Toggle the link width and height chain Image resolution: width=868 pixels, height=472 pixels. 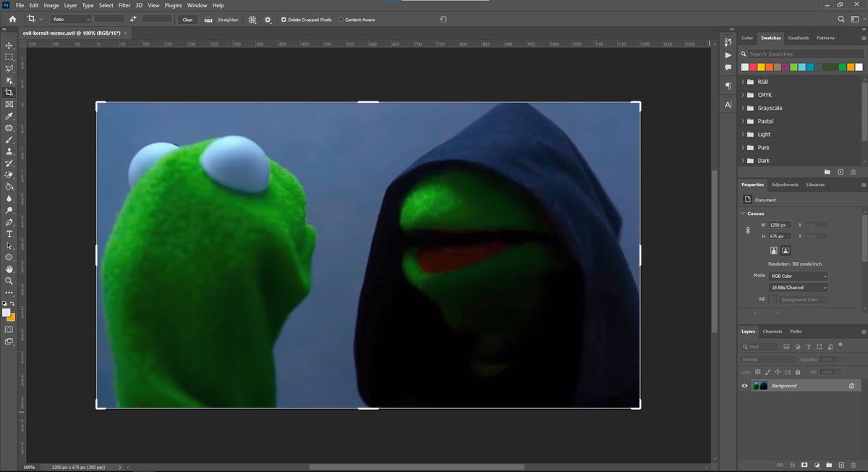pos(748,230)
